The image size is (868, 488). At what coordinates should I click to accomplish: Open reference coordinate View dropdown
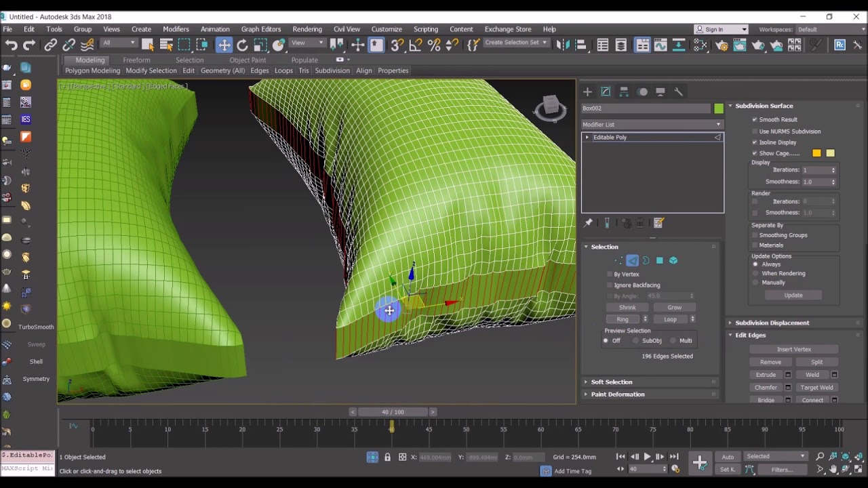click(x=308, y=43)
